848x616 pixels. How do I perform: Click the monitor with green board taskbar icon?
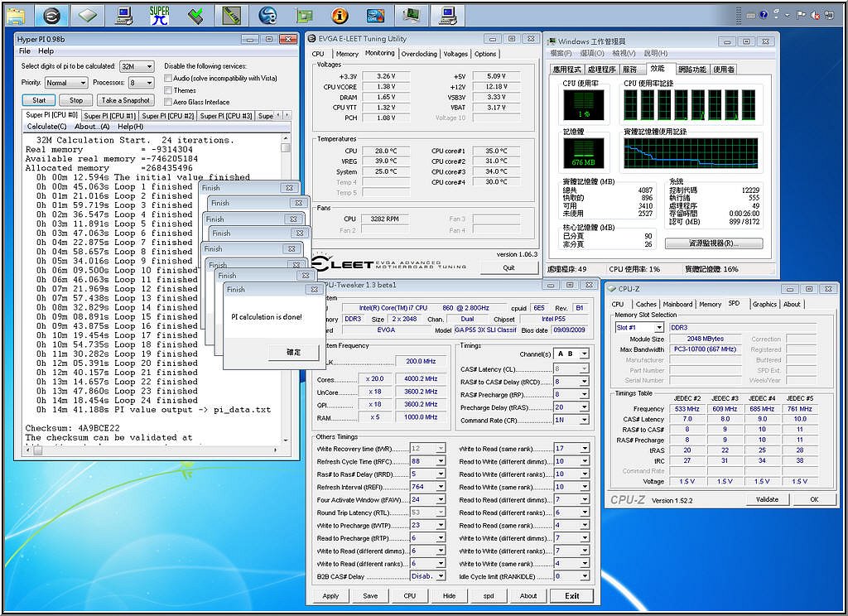coord(412,15)
